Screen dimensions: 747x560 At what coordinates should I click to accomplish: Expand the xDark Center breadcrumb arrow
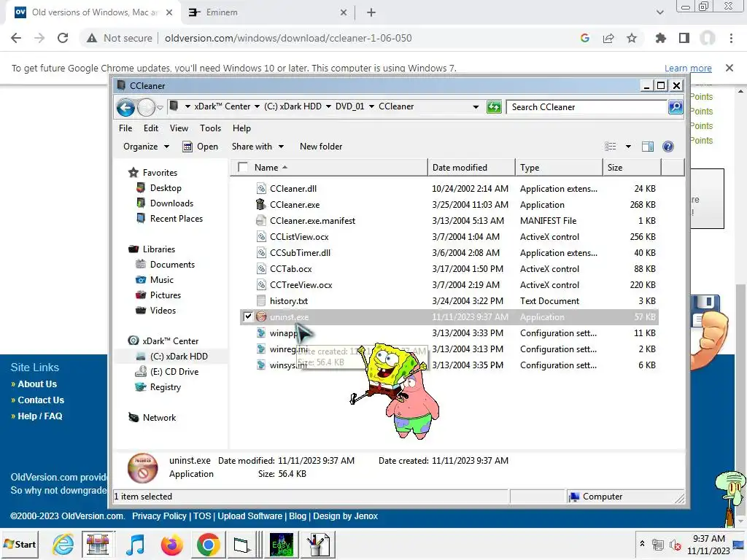tap(258, 106)
